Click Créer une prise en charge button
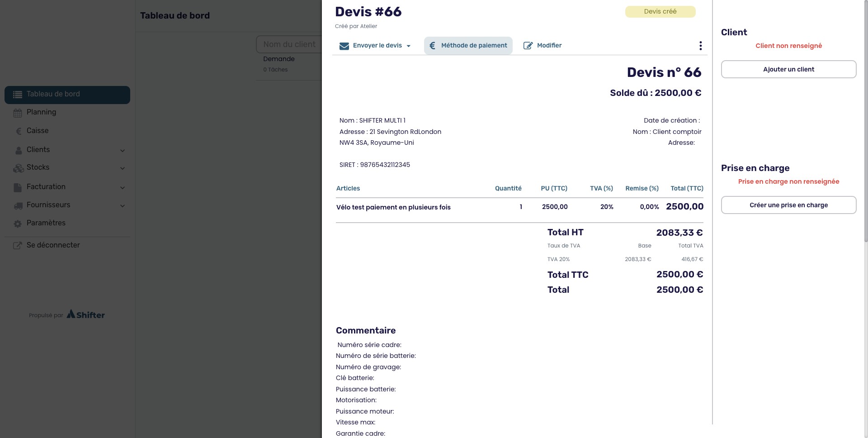Image resolution: width=868 pixels, height=438 pixels. (788, 205)
